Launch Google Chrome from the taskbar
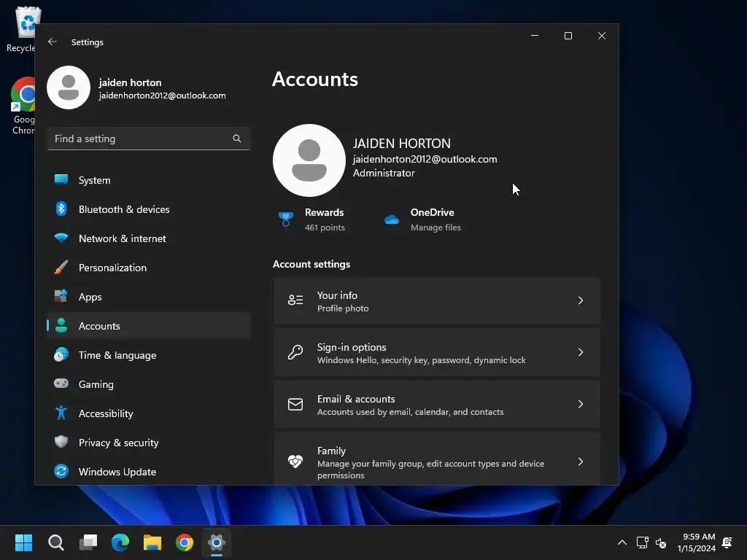The image size is (747, 560). pos(185,542)
